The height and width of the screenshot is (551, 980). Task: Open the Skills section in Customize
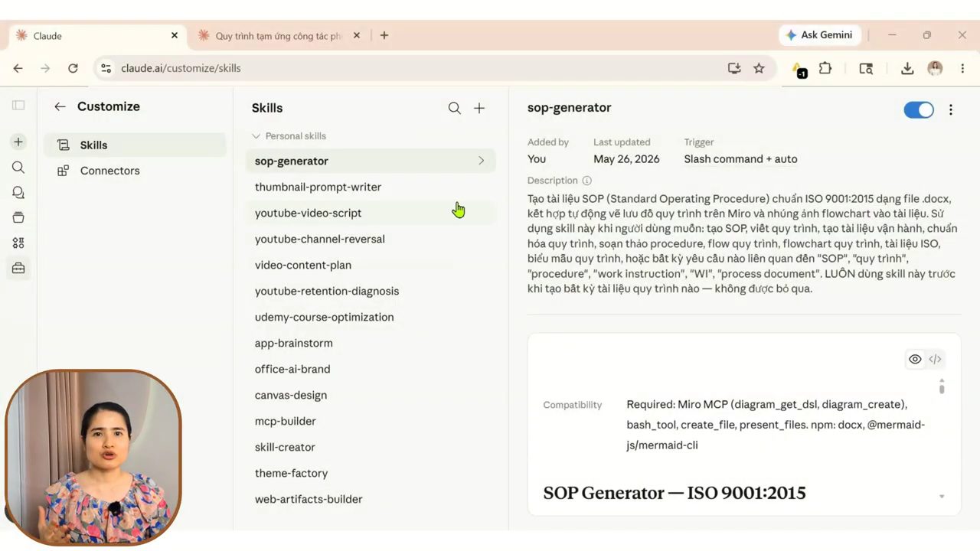click(135, 145)
